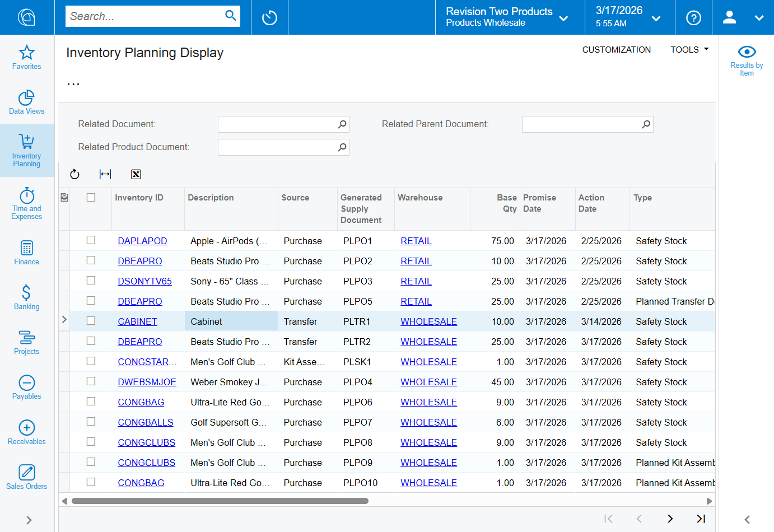Go to the next page of results
The image size is (774, 532).
click(670, 519)
